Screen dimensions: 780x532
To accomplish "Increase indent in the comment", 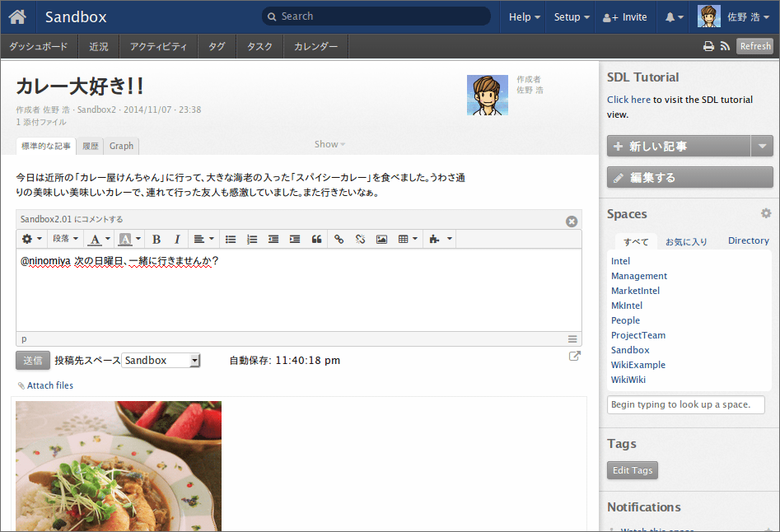I will pyautogui.click(x=295, y=239).
